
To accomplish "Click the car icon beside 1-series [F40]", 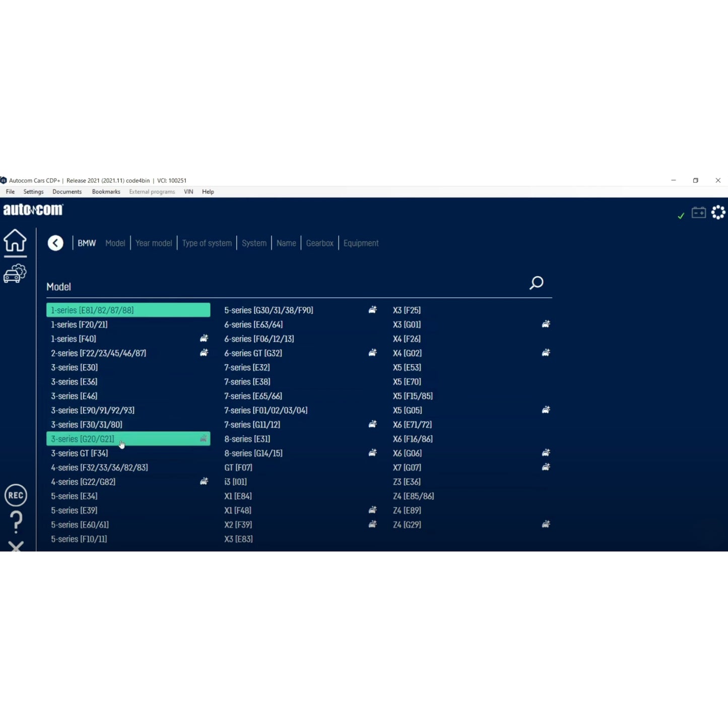I will (204, 339).
